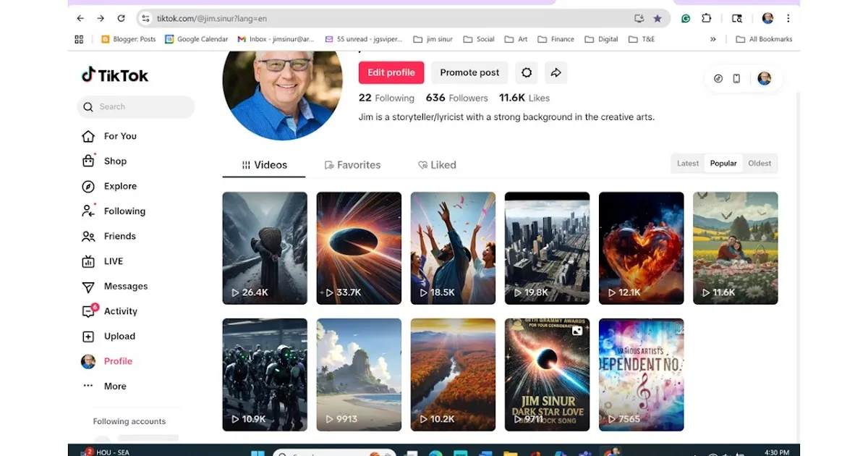The image size is (868, 456).
Task: Expand the More menu in sidebar
Action: pos(114,387)
